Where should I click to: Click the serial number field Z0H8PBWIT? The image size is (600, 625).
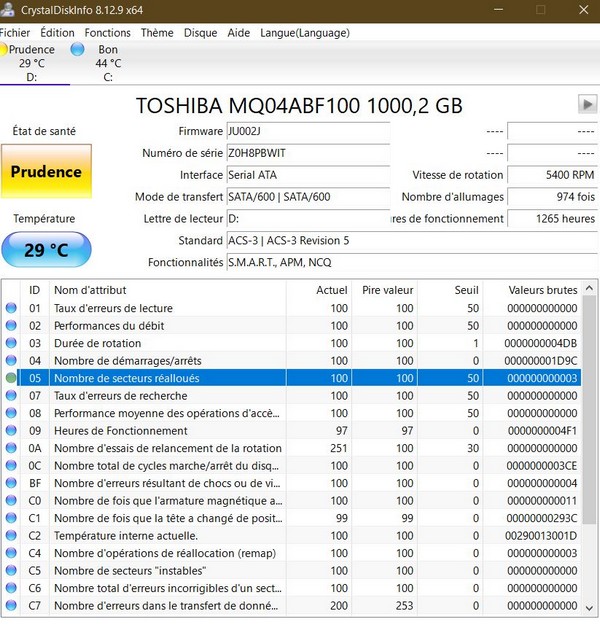click(x=308, y=153)
